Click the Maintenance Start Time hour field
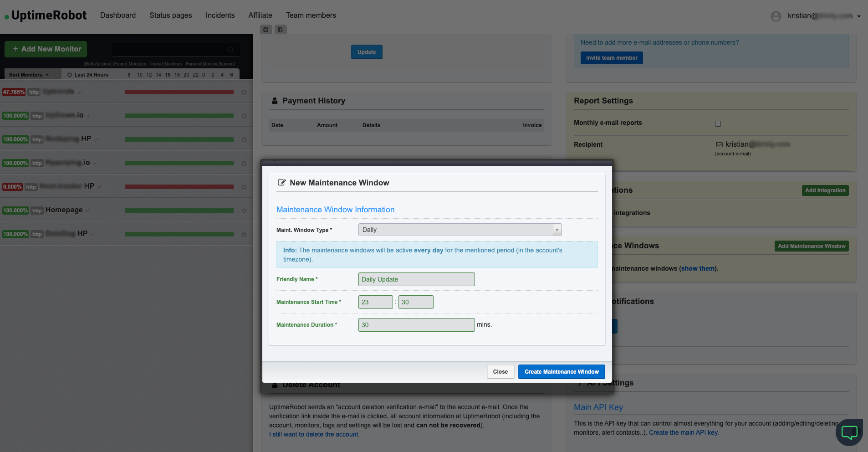The width and height of the screenshot is (868, 452). coord(375,302)
